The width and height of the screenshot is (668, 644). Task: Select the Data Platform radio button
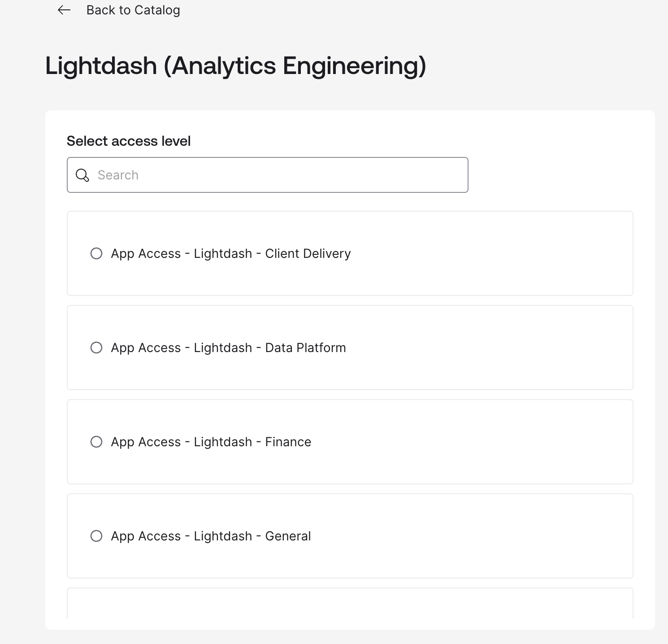[x=96, y=348]
